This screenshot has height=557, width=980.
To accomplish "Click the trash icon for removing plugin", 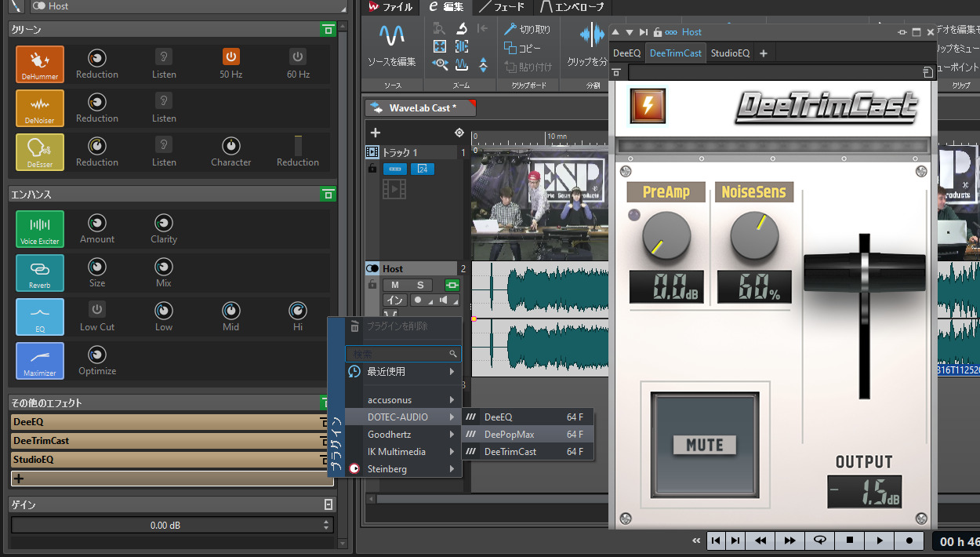I will point(355,326).
